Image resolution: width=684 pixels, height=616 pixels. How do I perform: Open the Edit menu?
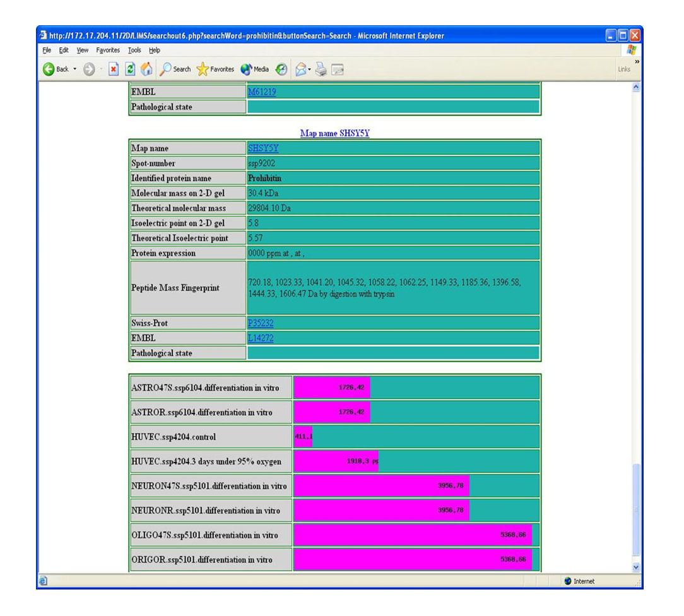64,50
